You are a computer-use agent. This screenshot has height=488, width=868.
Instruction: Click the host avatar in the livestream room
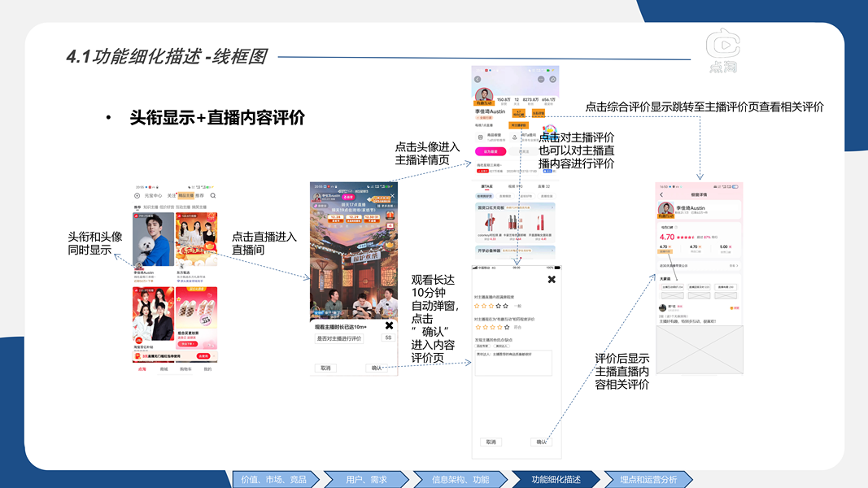click(317, 196)
